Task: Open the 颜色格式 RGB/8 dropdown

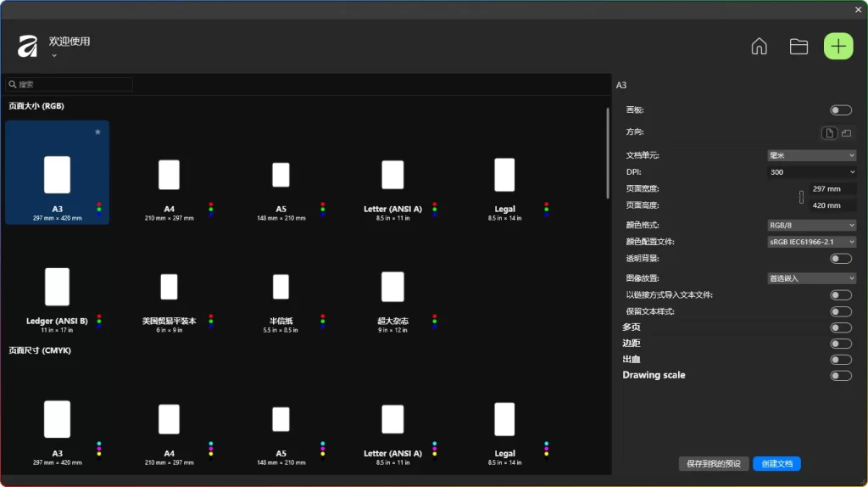Action: [x=811, y=226]
